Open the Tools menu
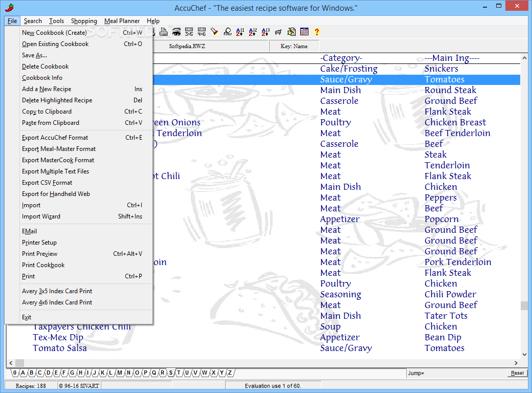The image size is (532, 393). 56,20
